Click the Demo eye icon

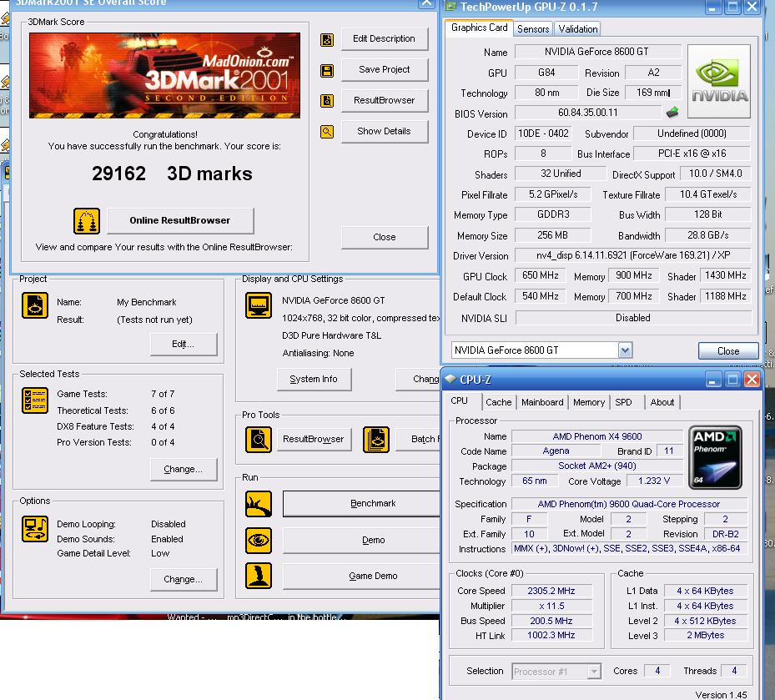pyautogui.click(x=259, y=541)
